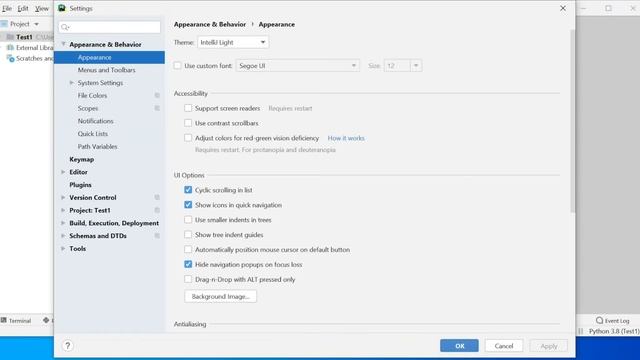Open the View menu

tap(42, 8)
